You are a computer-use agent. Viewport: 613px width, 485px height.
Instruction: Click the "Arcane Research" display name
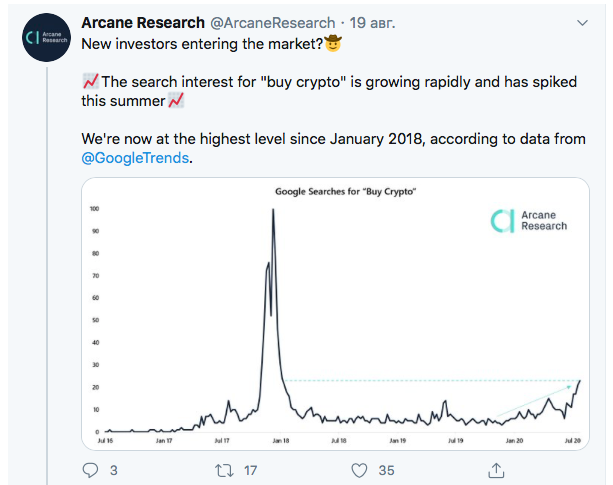tap(142, 21)
